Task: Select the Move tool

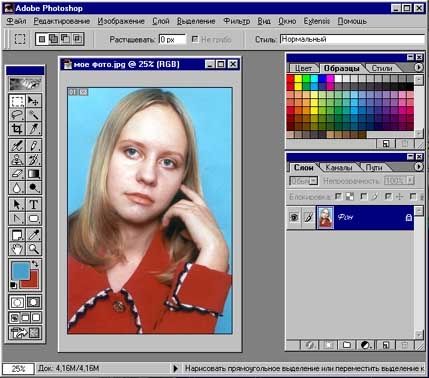Action: [33, 101]
